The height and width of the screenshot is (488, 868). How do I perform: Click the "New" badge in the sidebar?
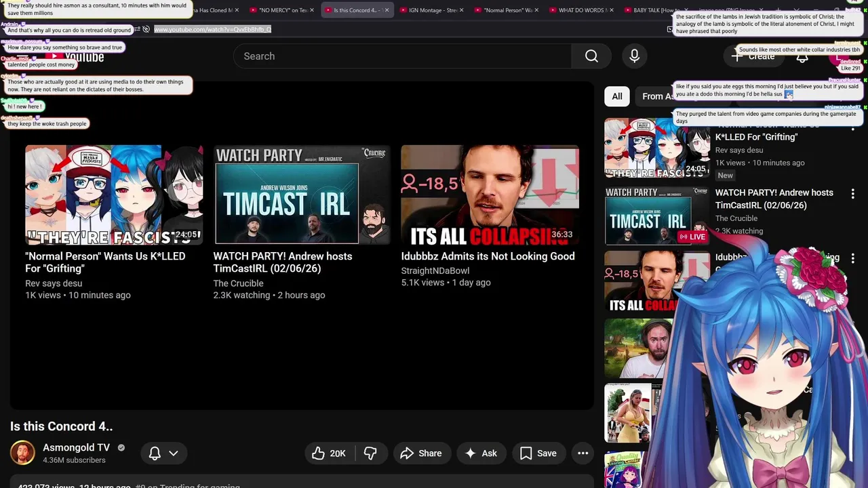(x=725, y=176)
